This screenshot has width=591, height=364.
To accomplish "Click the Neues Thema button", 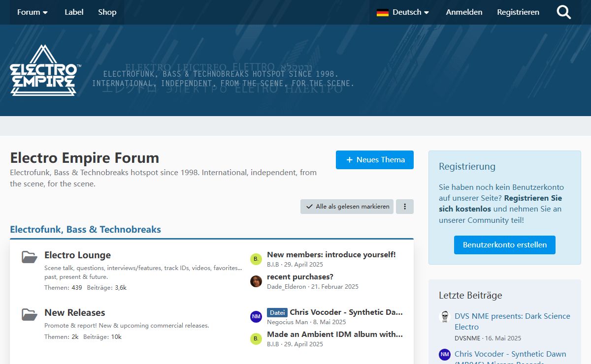I will pyautogui.click(x=375, y=160).
